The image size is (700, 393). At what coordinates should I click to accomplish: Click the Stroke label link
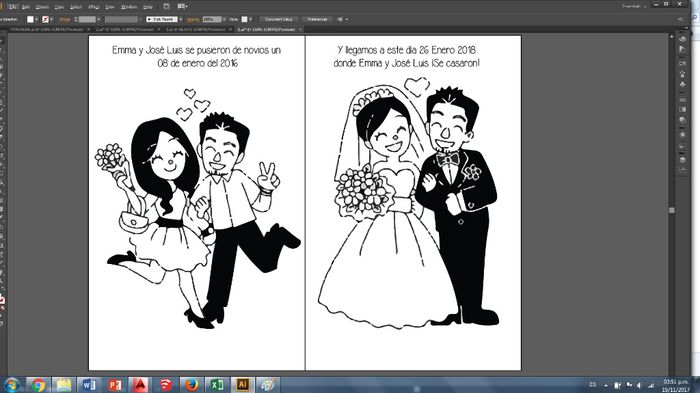64,19
